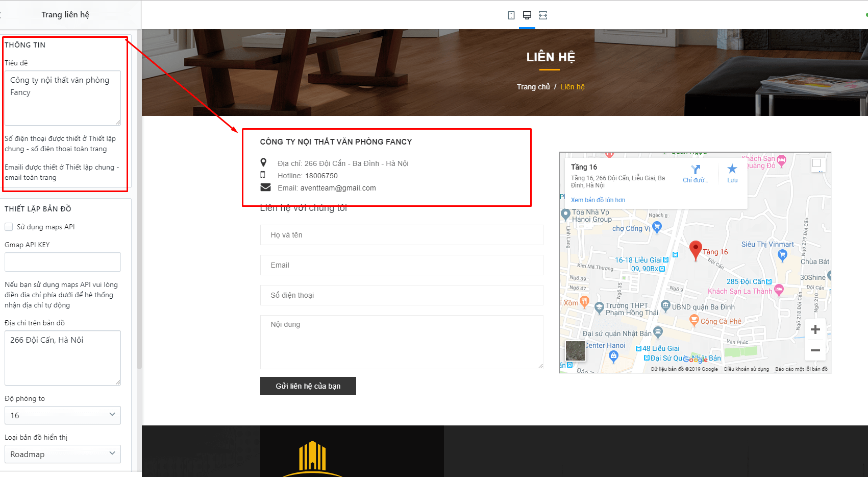
Task: Click the Center Hanoi map marker
Action: 614,357
